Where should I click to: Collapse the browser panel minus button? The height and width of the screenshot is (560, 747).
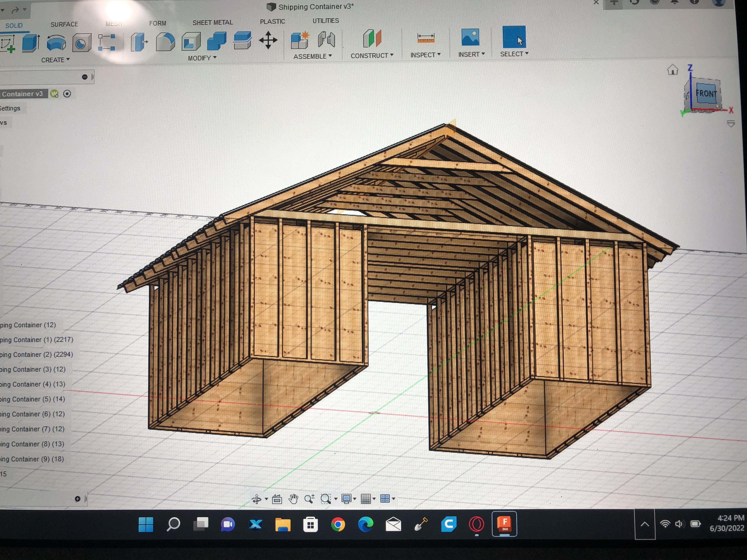pos(84,77)
